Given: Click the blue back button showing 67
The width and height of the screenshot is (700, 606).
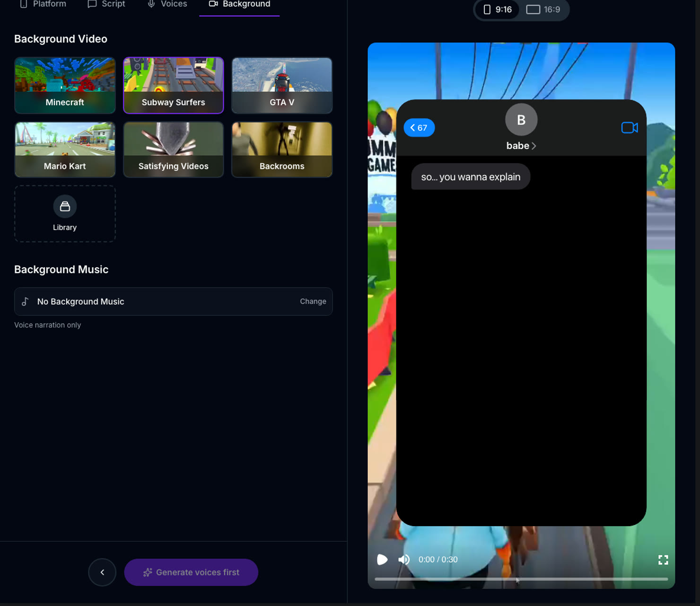Looking at the screenshot, I should [419, 128].
